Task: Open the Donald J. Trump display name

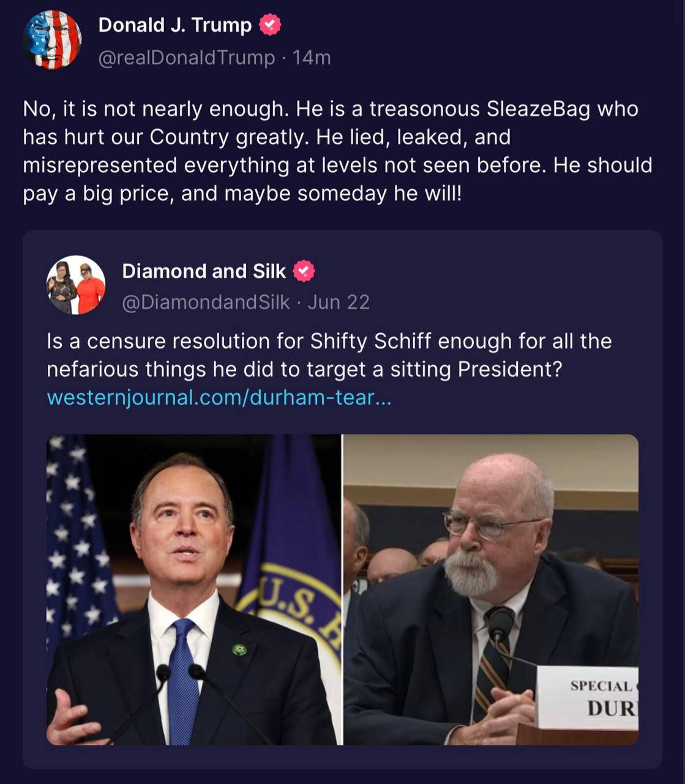Action: pyautogui.click(x=175, y=25)
